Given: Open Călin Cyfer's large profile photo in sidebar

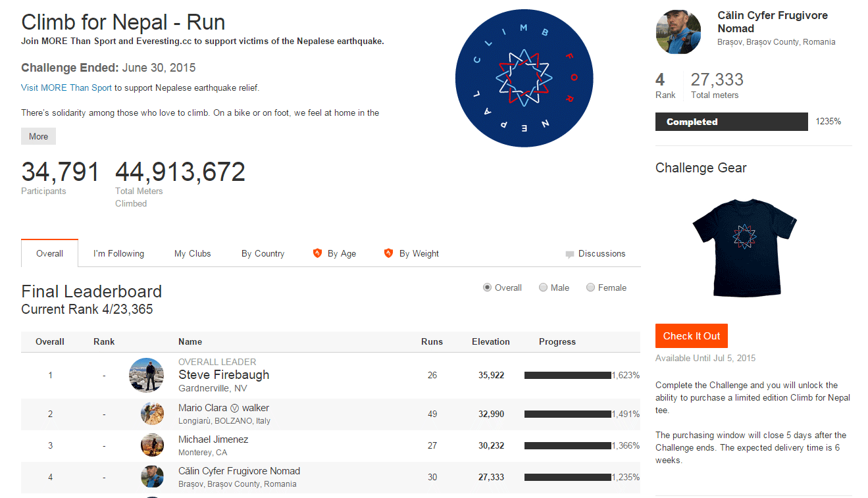Looking at the screenshot, I should pyautogui.click(x=678, y=32).
